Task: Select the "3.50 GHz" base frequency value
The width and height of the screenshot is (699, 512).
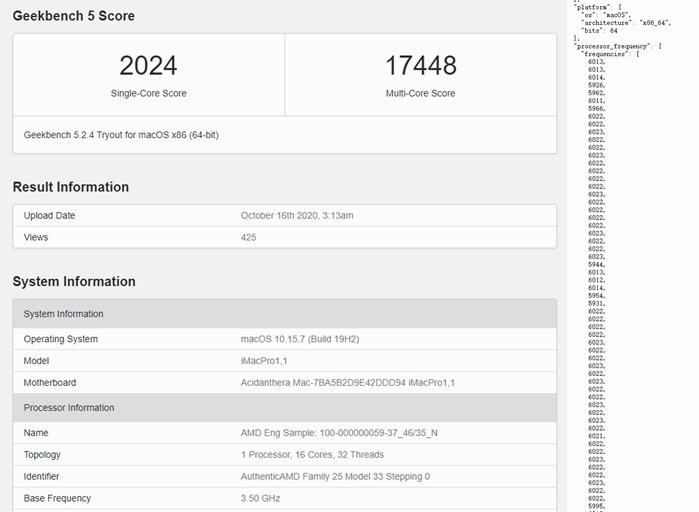Action: click(260, 498)
